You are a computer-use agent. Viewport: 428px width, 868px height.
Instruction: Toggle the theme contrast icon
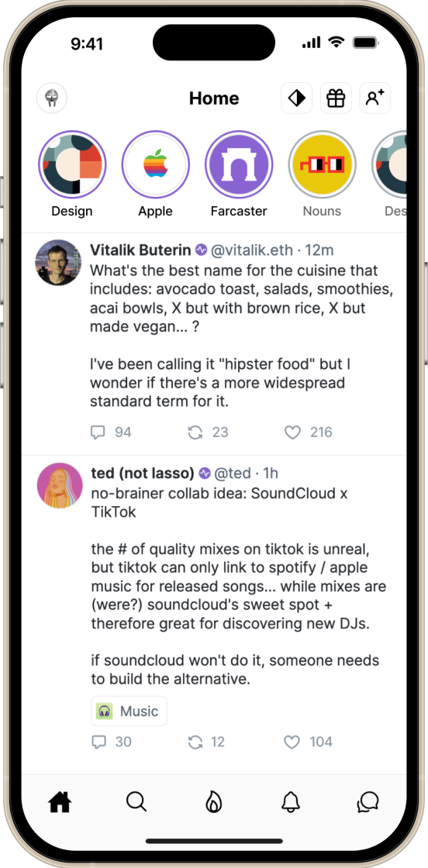[297, 98]
